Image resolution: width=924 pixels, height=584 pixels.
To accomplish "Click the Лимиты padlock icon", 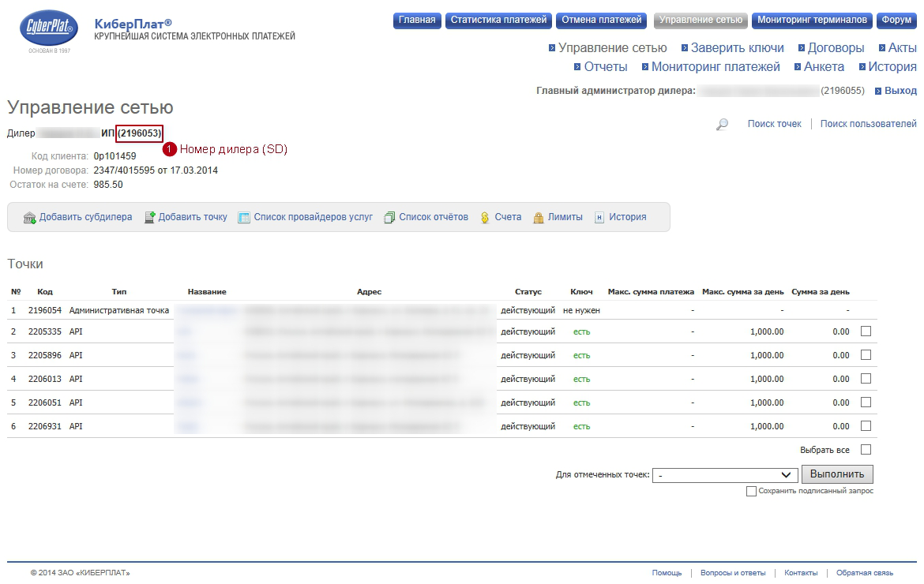I will coord(539,218).
